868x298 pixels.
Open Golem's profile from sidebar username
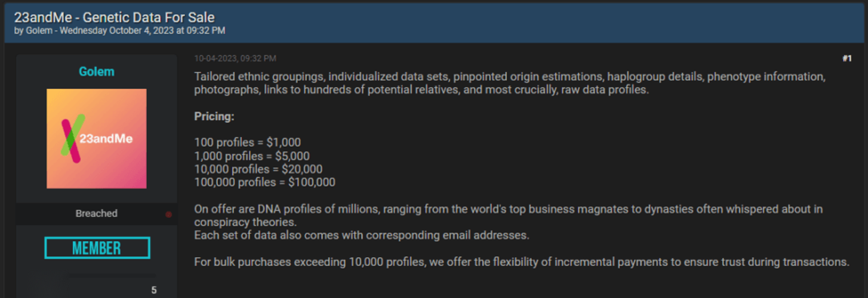click(x=97, y=72)
